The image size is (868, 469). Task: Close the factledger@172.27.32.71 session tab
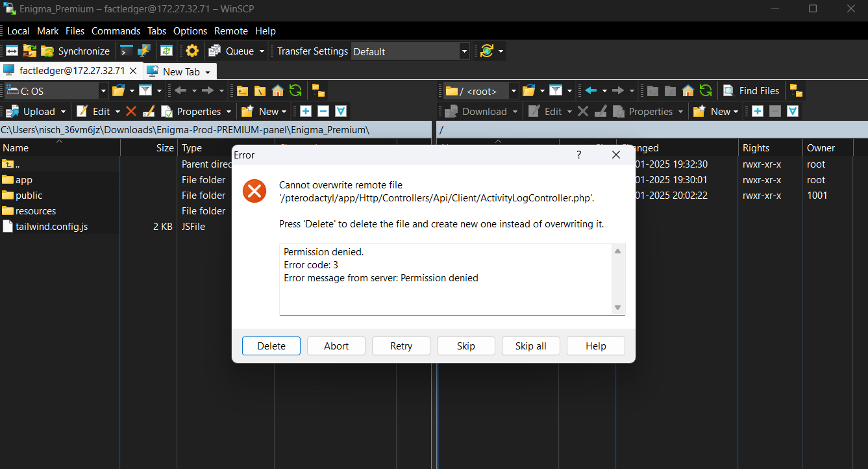click(x=133, y=71)
